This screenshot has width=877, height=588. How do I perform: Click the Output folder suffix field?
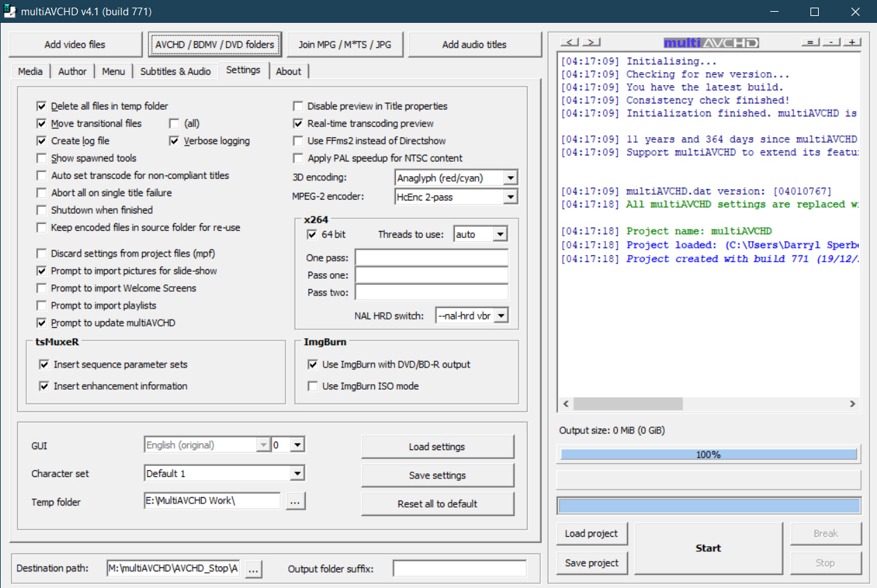tap(460, 569)
